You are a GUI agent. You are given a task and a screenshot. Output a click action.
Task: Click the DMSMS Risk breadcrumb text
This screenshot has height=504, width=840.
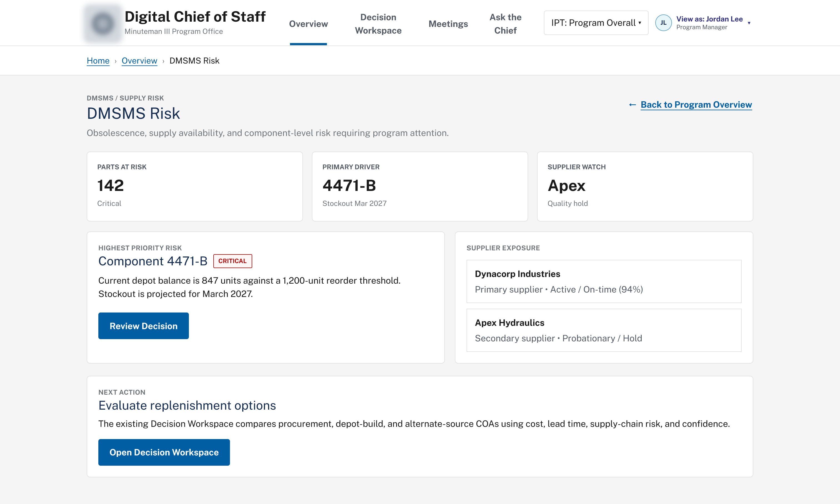coord(194,61)
